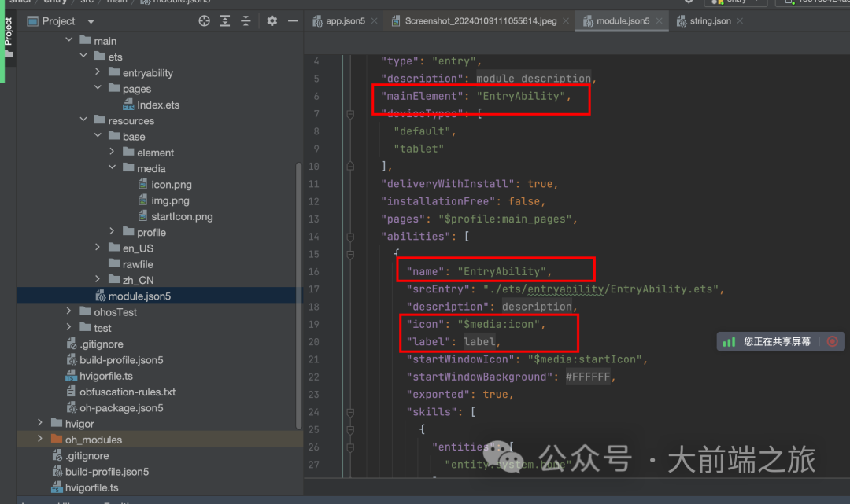Viewport: 850px width, 504px height.
Task: Click the #FFFFFF color value on line 22
Action: coord(588,377)
